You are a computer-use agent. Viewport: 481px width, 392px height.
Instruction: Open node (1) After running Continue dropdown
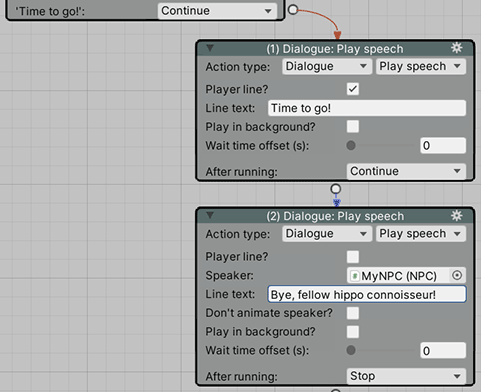(x=406, y=171)
